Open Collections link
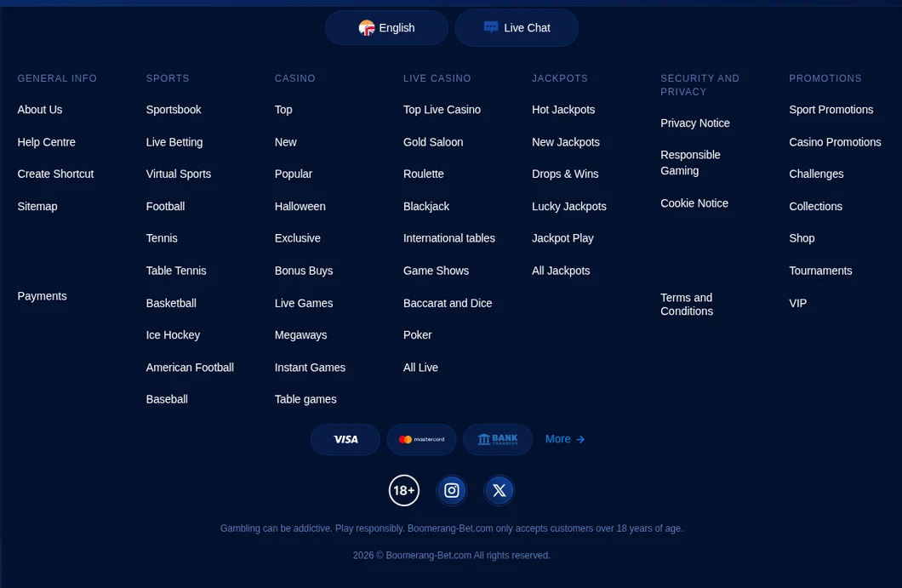 (x=816, y=206)
